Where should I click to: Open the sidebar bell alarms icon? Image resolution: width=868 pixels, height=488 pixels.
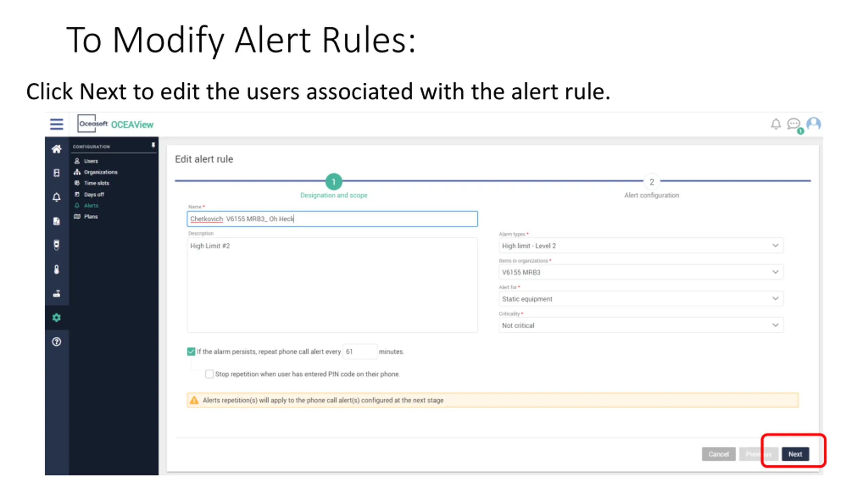[56, 197]
